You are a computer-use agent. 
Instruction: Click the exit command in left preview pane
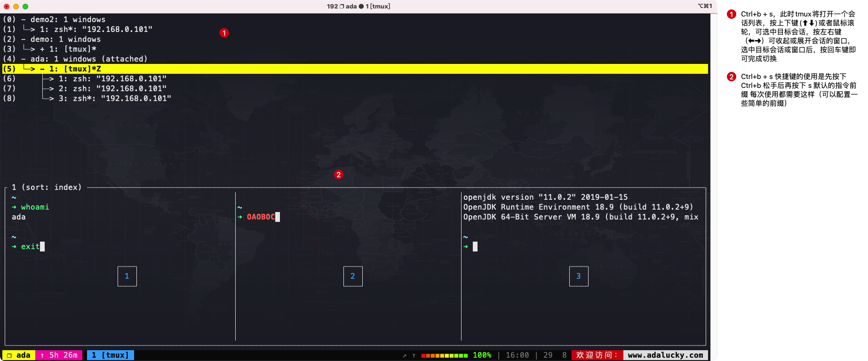coord(30,247)
